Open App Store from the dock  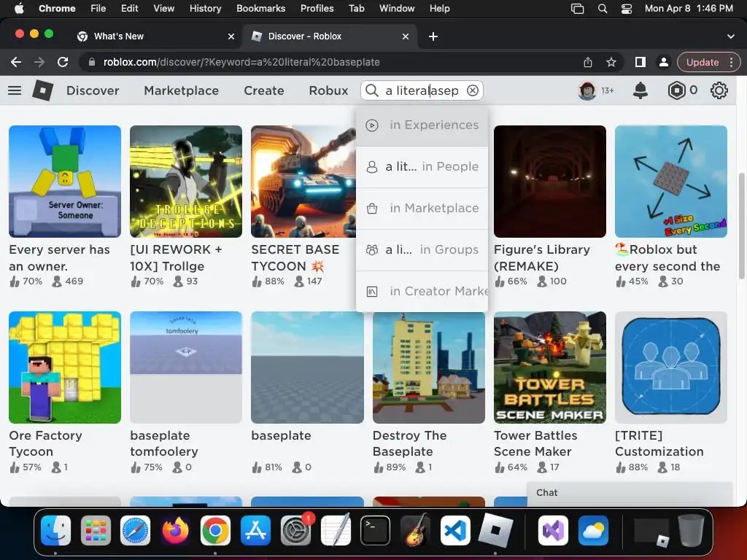[x=255, y=530]
